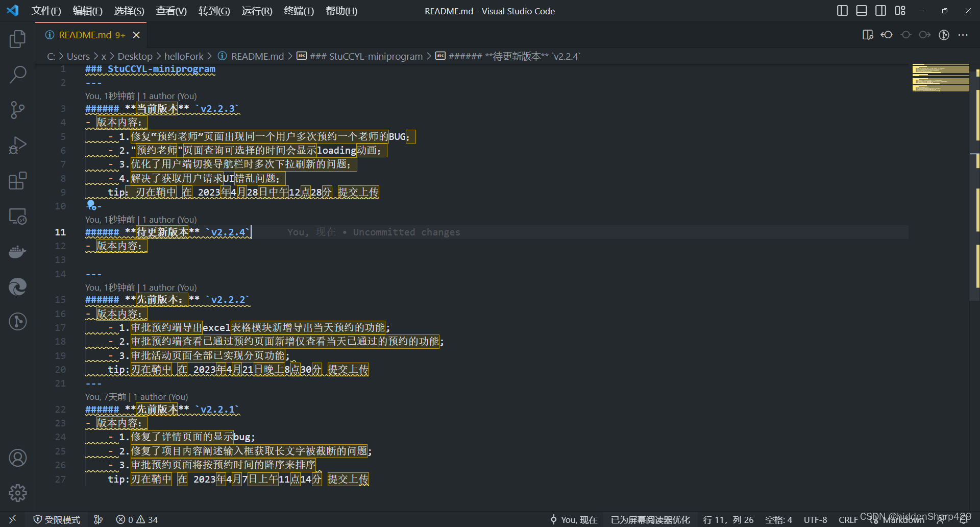Click the vertical editor scrollbar
Screen dimensions: 980x527
coord(975,182)
